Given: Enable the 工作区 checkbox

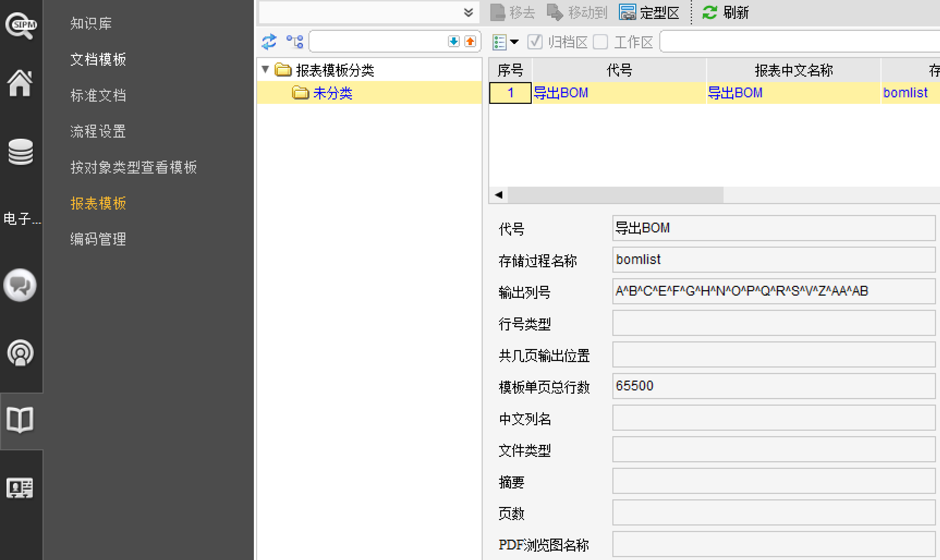Looking at the screenshot, I should tap(600, 42).
